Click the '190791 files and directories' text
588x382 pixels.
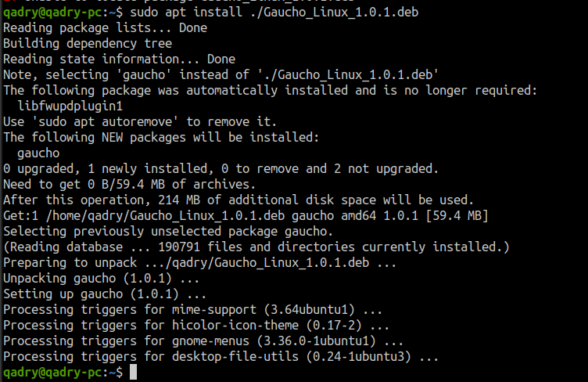(256, 247)
